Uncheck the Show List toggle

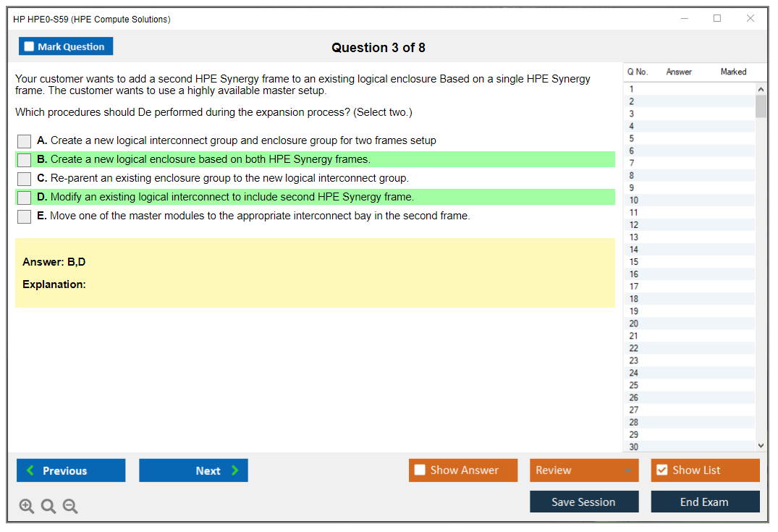[x=661, y=470]
